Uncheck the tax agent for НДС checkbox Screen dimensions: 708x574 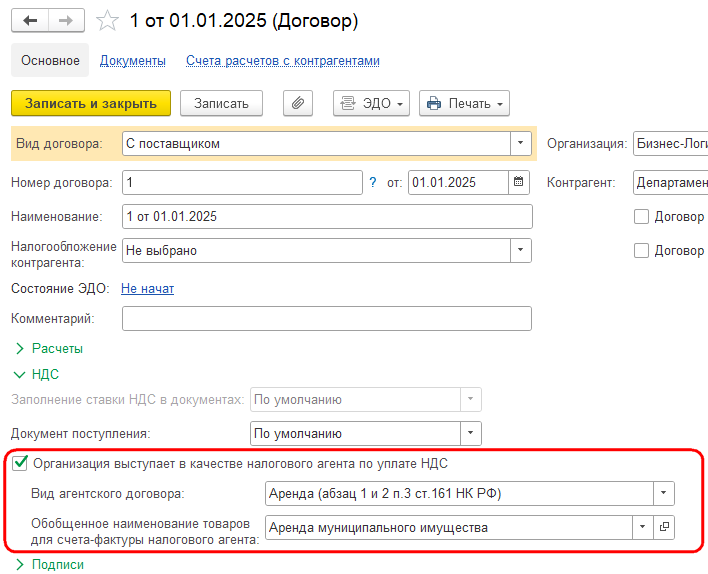tap(20, 463)
